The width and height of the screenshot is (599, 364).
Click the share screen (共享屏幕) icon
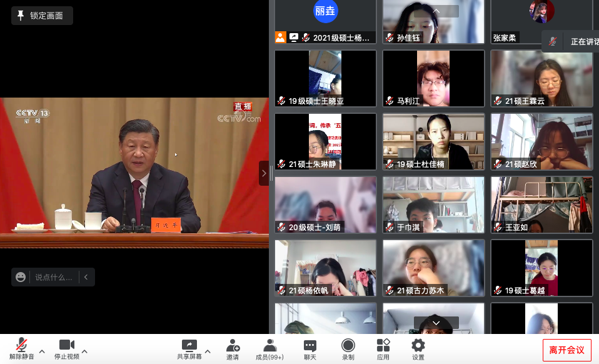click(x=189, y=345)
